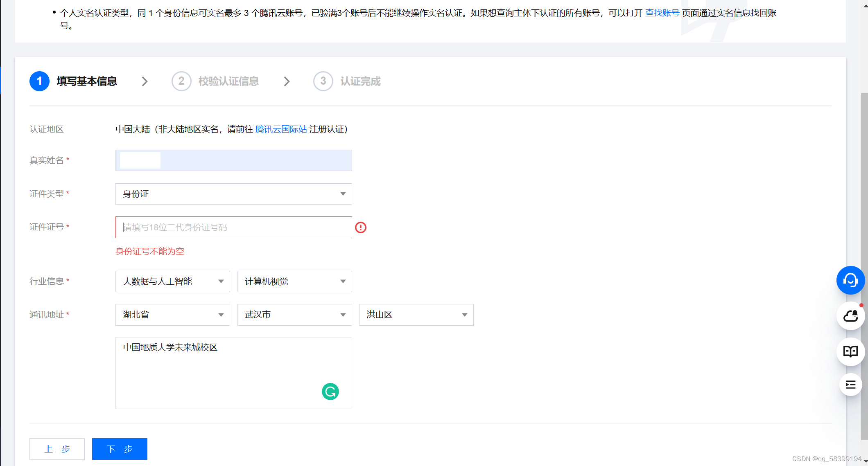Click the green Grammarly icon in address box
This screenshot has height=466, width=868.
[x=330, y=392]
